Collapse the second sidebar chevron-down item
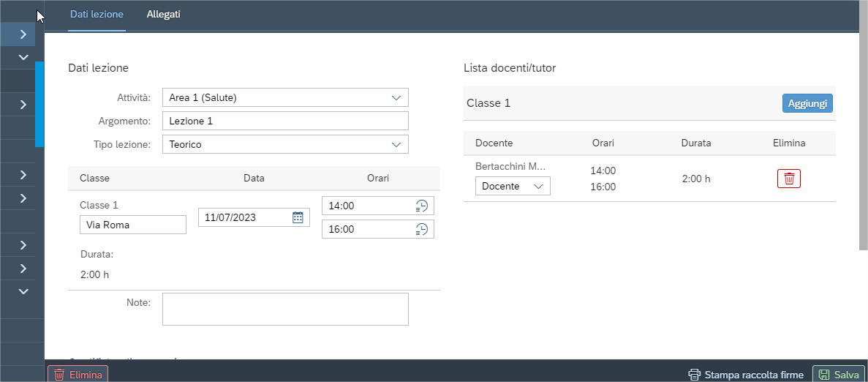The width and height of the screenshot is (868, 382). pos(23,57)
